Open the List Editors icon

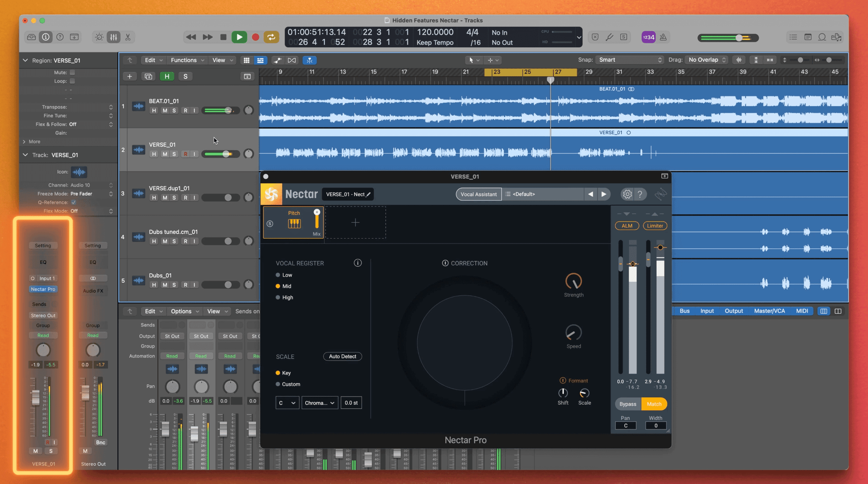coord(793,37)
